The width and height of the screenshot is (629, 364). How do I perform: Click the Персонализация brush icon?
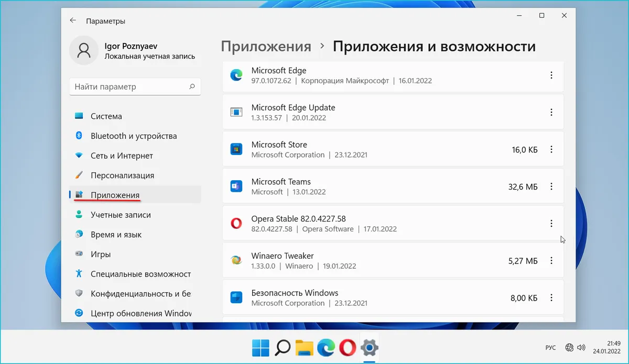coord(79,175)
